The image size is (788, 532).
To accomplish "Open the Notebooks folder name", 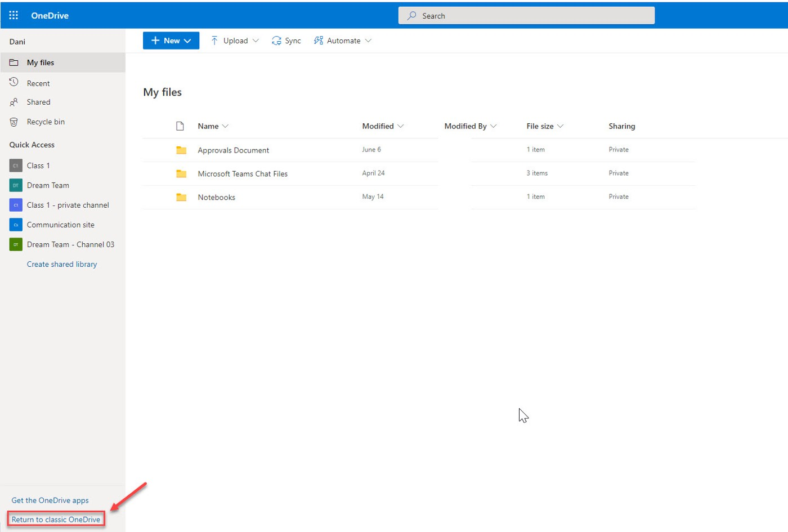I will point(217,198).
